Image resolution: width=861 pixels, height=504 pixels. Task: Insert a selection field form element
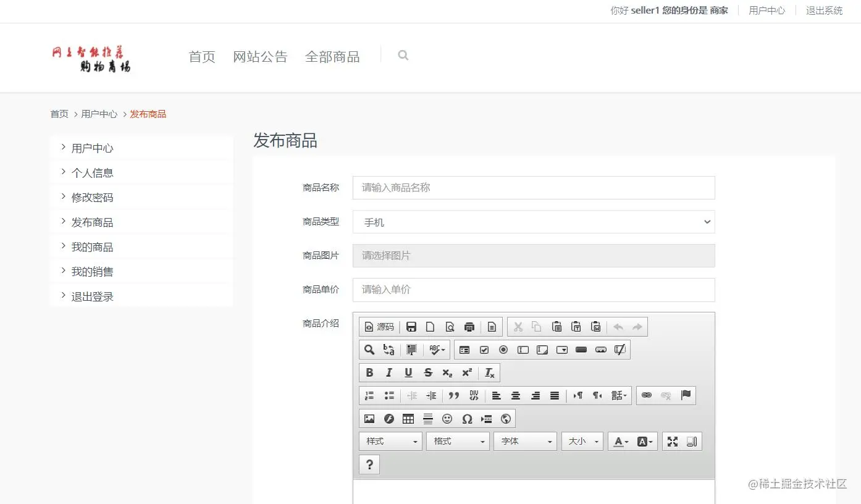click(x=562, y=350)
